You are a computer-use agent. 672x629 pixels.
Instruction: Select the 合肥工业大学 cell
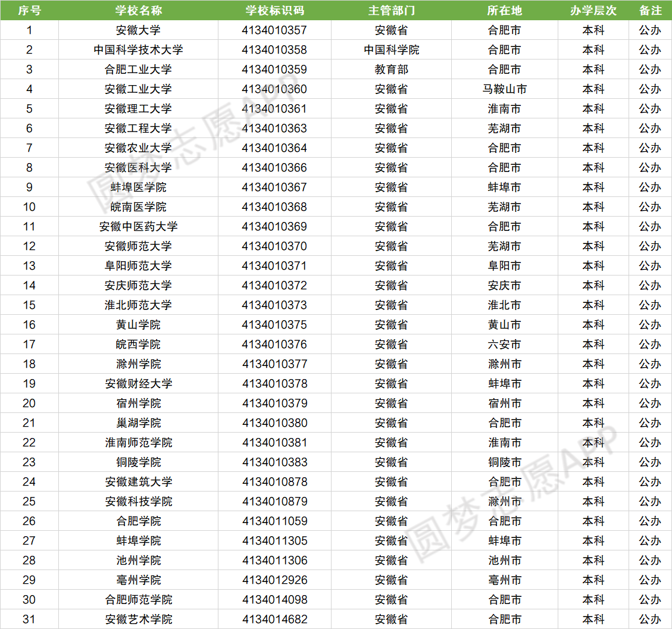point(138,70)
